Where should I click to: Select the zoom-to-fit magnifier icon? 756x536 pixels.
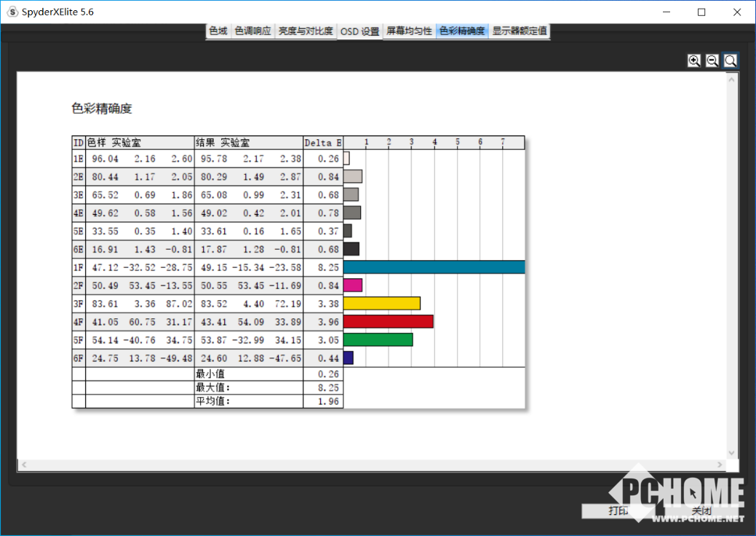click(x=731, y=61)
